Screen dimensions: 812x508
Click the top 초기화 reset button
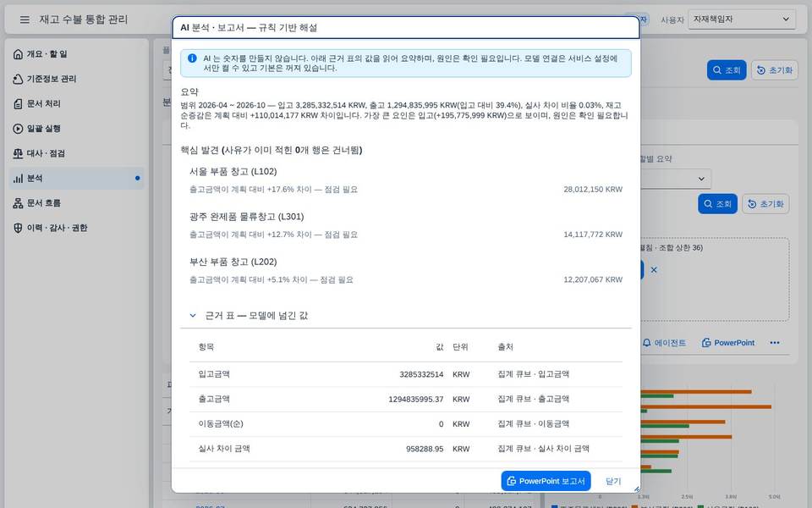(x=775, y=70)
